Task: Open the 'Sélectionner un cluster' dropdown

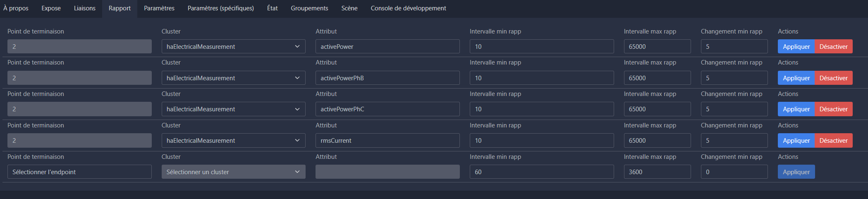Action: click(233, 172)
